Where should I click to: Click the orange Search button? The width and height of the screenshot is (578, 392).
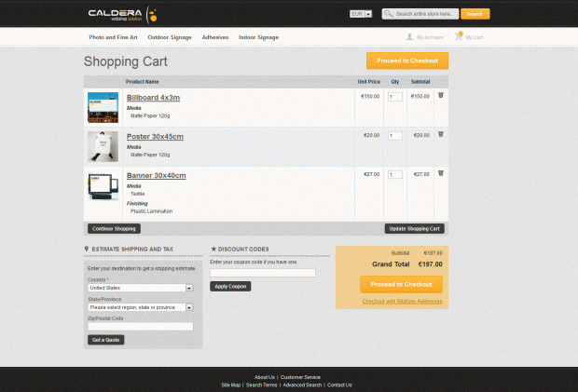click(475, 14)
